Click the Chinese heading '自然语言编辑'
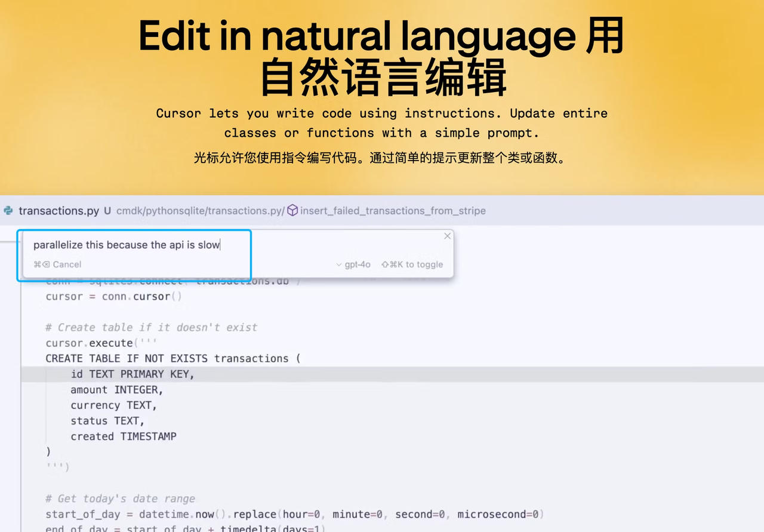The height and width of the screenshot is (532, 764). coord(384,78)
